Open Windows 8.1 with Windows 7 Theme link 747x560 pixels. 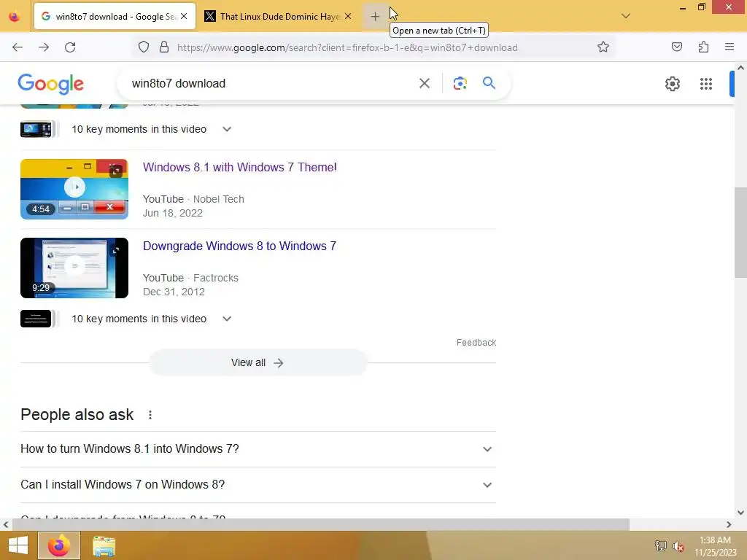tap(239, 167)
